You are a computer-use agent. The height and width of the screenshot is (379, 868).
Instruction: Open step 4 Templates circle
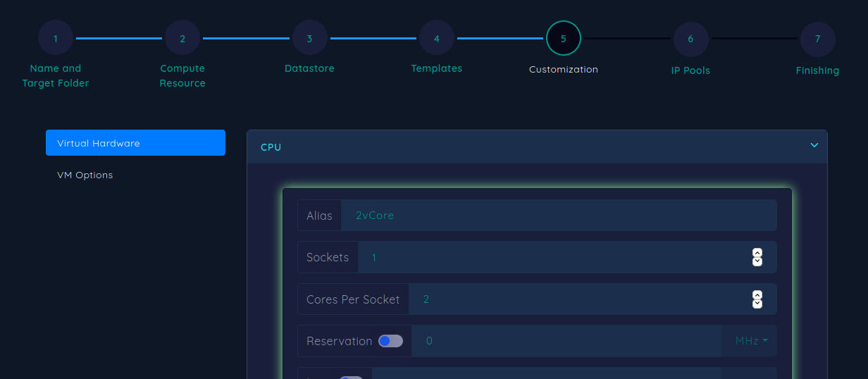437,38
